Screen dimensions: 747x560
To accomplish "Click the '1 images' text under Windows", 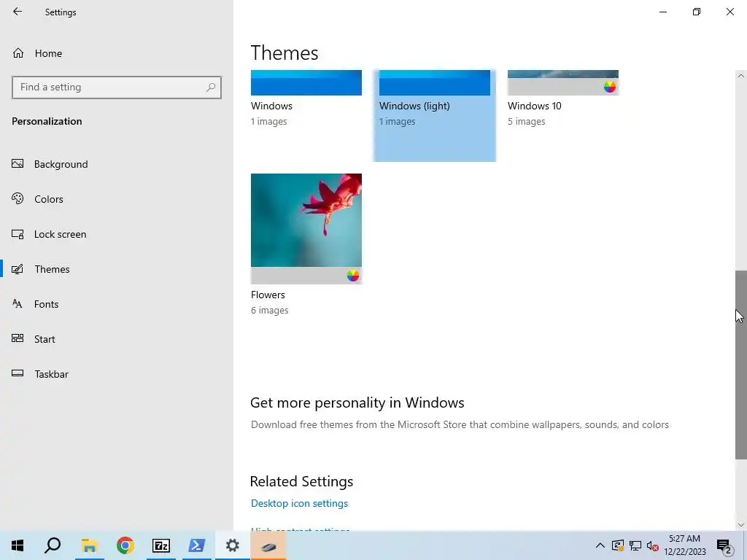I will pyautogui.click(x=269, y=122).
